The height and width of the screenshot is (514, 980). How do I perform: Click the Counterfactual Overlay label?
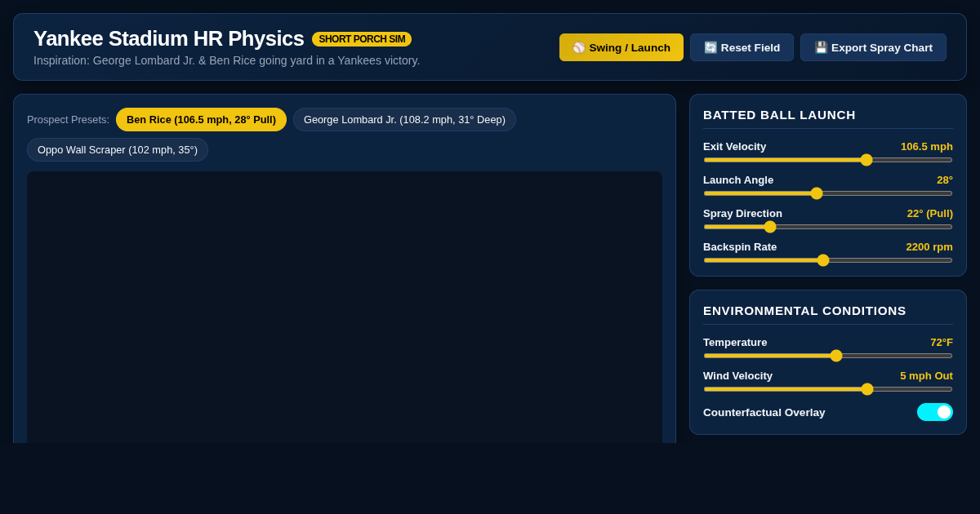(764, 413)
